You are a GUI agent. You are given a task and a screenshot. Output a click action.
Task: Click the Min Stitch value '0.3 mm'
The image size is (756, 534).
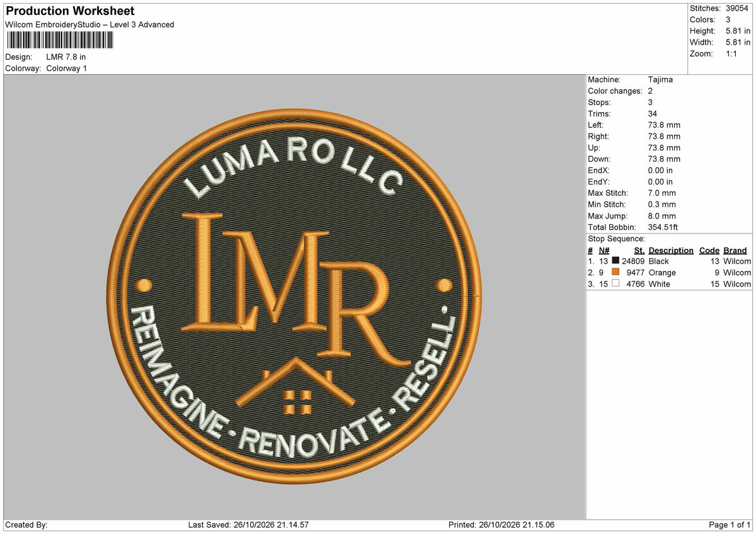[662, 205]
